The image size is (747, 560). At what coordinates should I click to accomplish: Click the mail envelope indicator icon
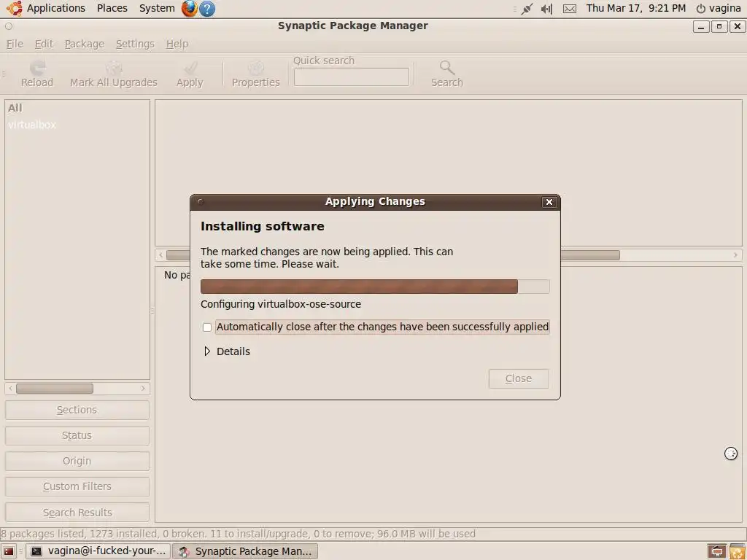coord(569,8)
